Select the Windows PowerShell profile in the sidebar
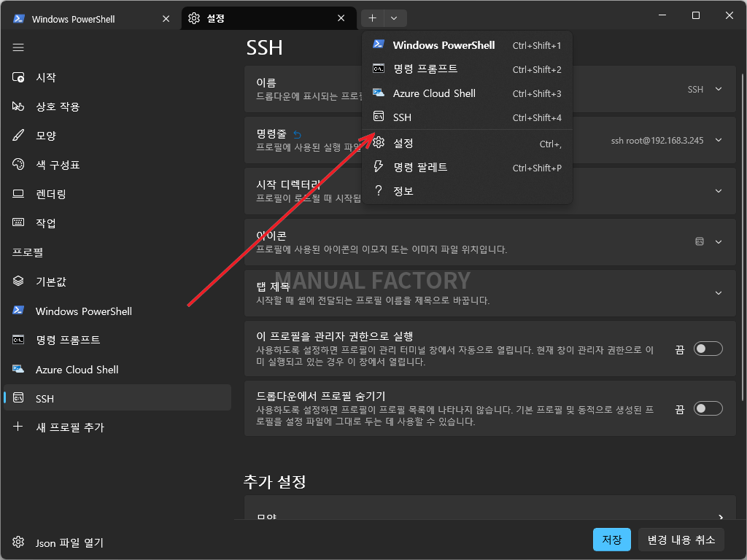The image size is (747, 560). point(117,311)
